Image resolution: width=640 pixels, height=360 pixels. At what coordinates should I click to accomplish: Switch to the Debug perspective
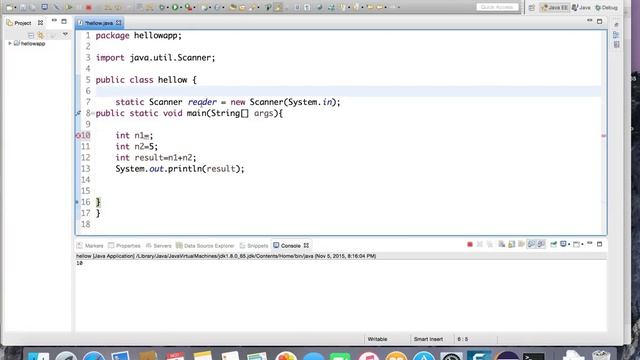(606, 8)
